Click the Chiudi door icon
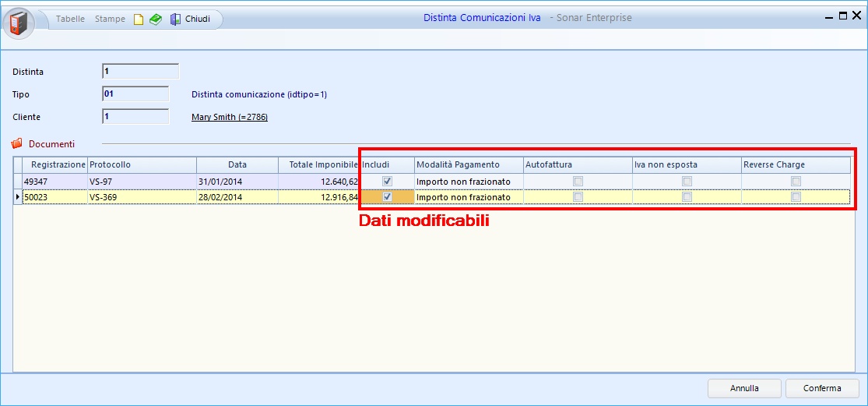The image size is (868, 406). [x=176, y=19]
